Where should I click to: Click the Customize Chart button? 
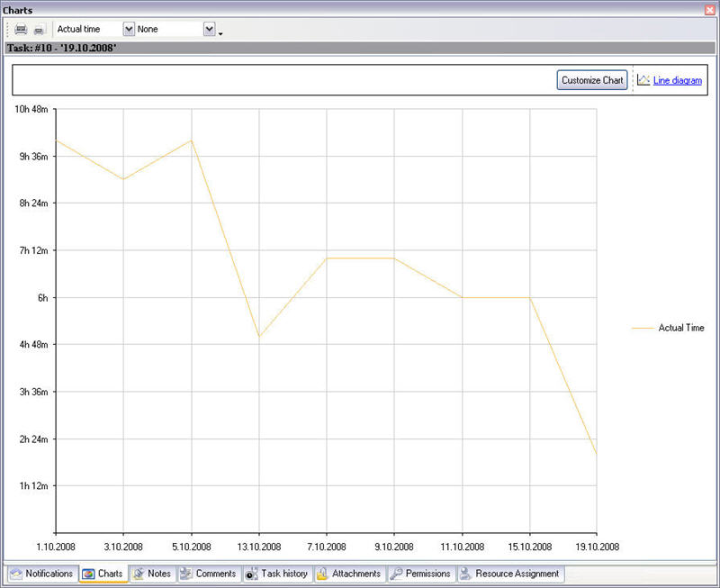[592, 80]
